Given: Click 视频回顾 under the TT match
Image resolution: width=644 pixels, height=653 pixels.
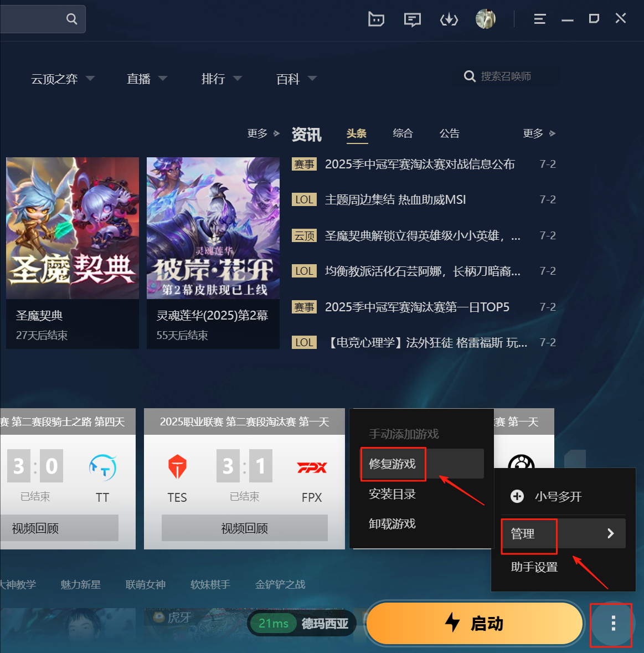Looking at the screenshot, I should pos(60,528).
